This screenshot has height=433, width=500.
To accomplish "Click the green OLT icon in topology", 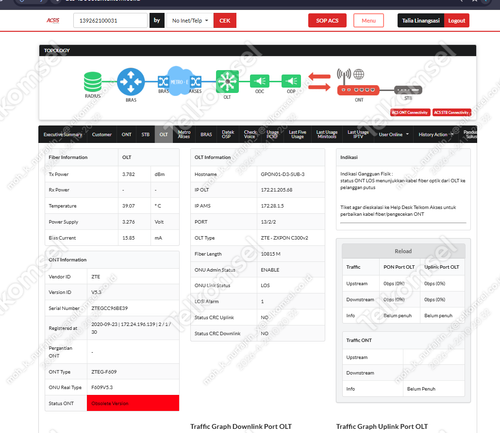I will pos(227,81).
